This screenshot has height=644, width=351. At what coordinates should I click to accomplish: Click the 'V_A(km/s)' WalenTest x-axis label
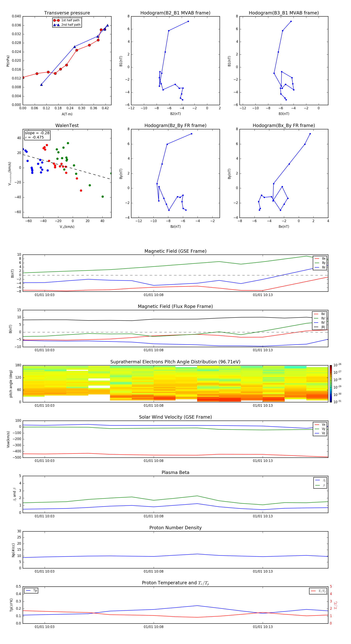(67, 227)
